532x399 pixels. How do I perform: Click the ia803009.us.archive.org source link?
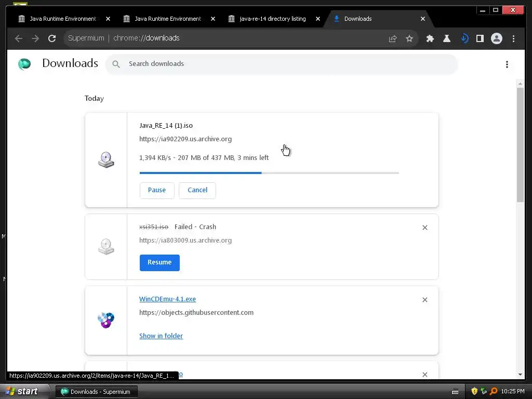coord(185,241)
